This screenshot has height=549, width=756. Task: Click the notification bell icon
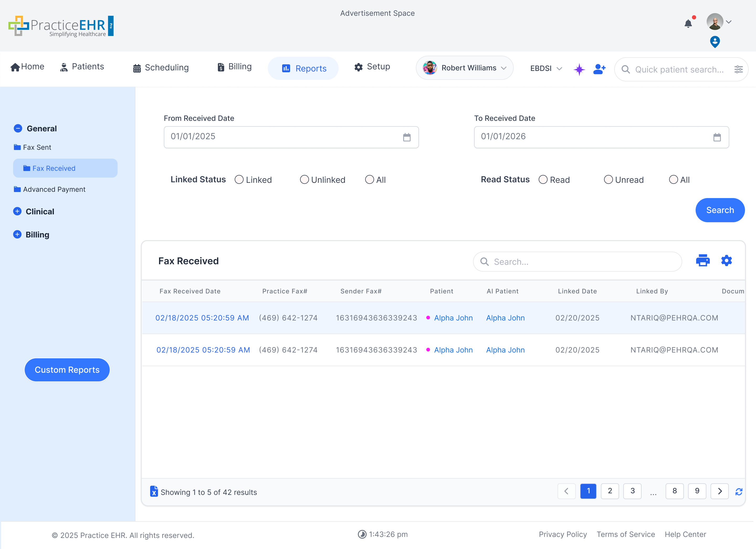click(688, 23)
